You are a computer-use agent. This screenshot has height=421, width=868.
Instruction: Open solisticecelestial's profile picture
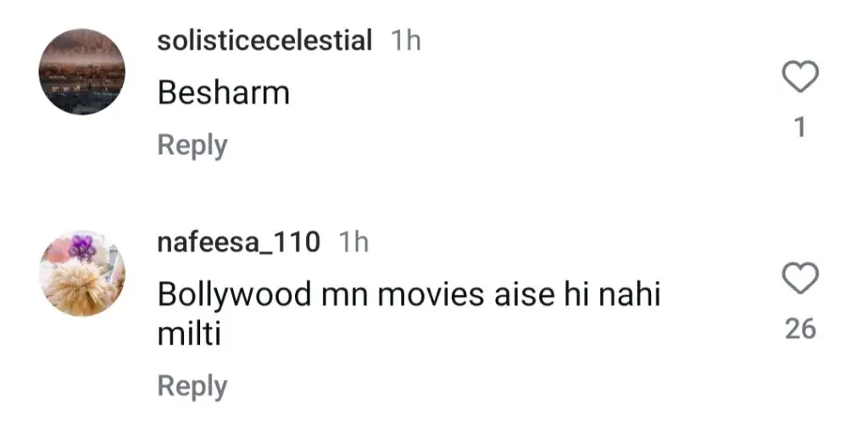point(82,72)
